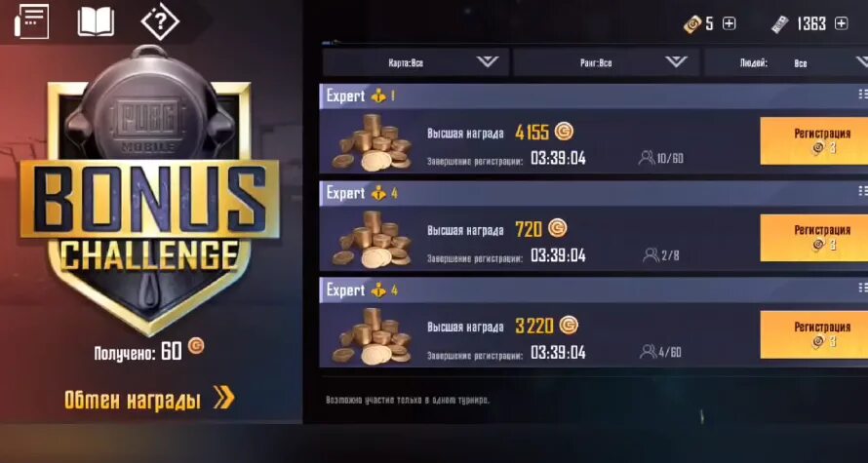Click the Bonus Challenge shield logo
868x463 pixels.
tap(149, 191)
